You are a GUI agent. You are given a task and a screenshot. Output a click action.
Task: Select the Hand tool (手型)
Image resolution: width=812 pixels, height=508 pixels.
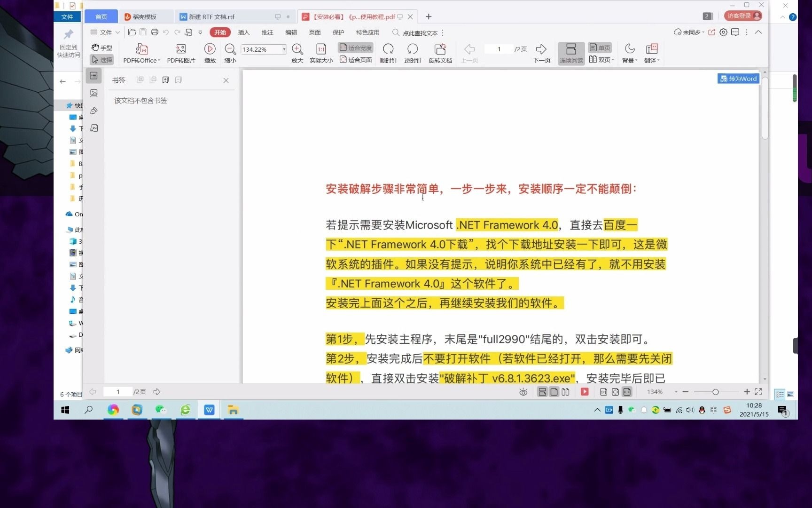(102, 48)
